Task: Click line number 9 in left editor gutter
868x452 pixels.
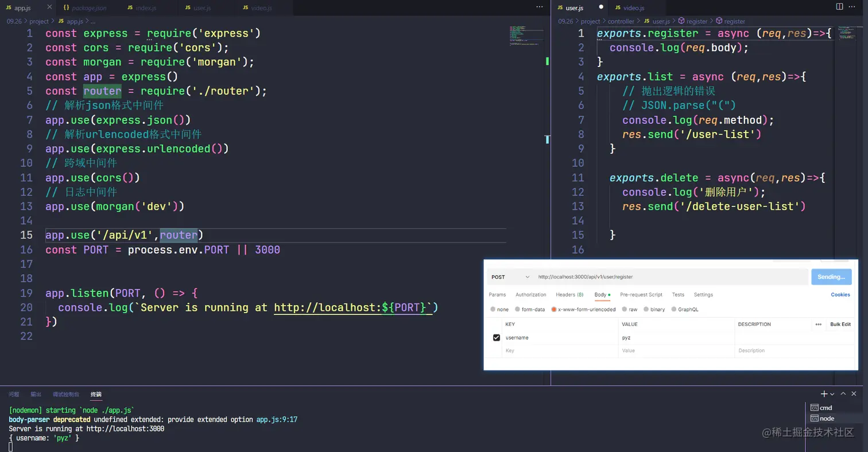Action: pyautogui.click(x=30, y=149)
